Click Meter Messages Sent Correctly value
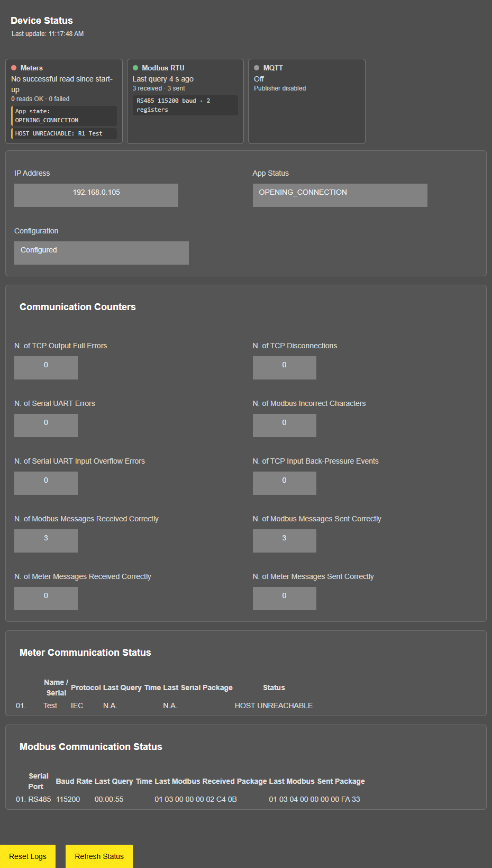492x868 pixels. tap(285, 599)
